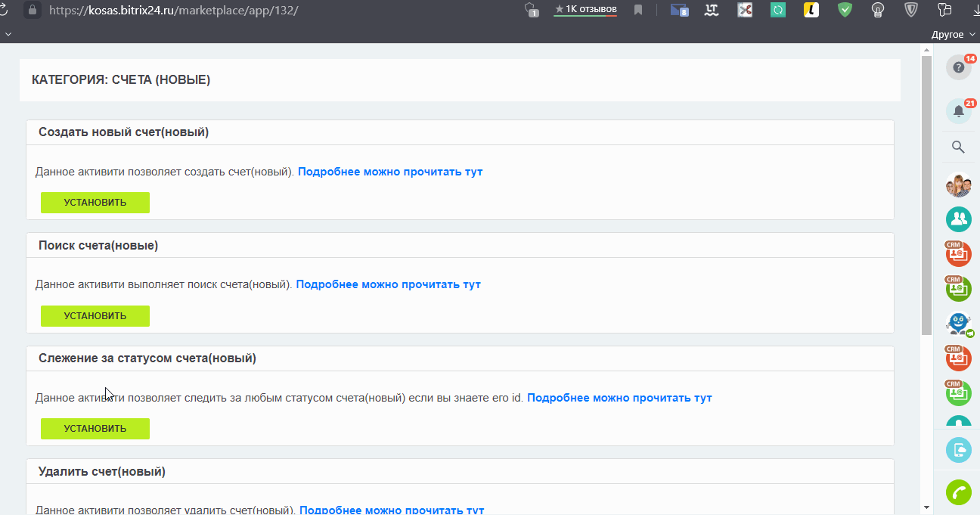
Task: Open Подробнее link for Удалить счет
Action: pyautogui.click(x=392, y=510)
